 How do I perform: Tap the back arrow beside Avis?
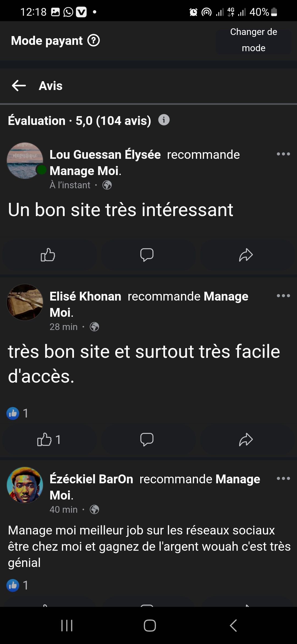point(19,86)
